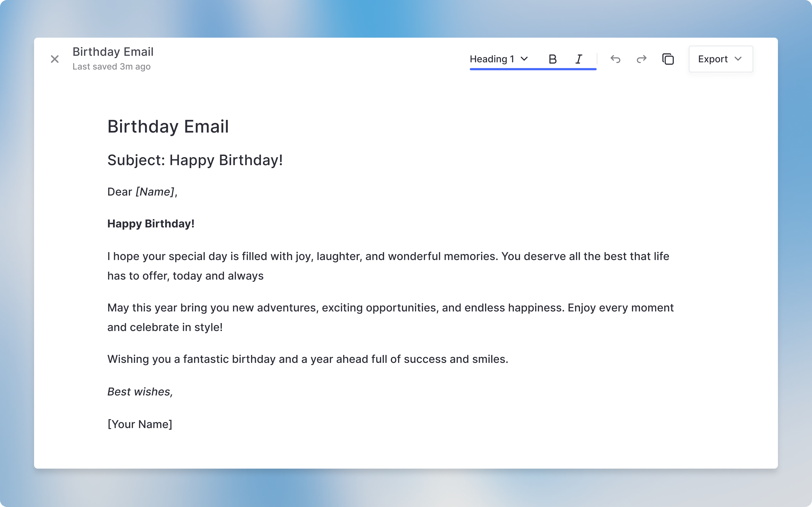Undo the last edit

[615, 59]
